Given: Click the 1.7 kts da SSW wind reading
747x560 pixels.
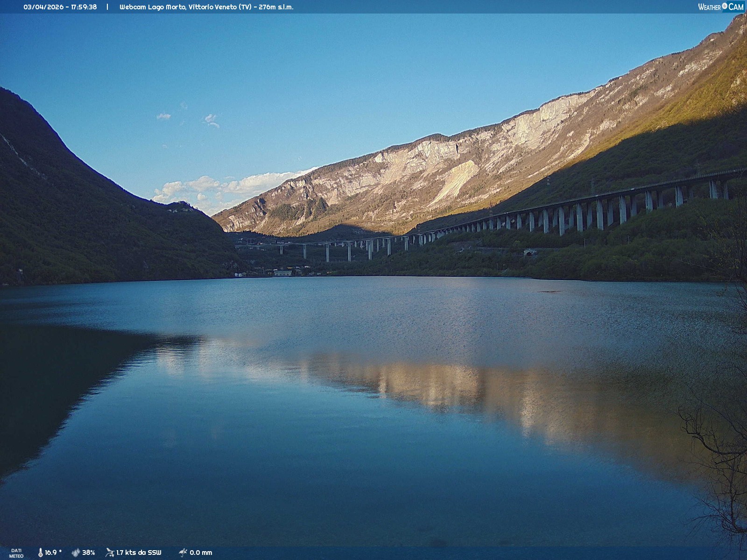Looking at the screenshot, I should point(139,553).
